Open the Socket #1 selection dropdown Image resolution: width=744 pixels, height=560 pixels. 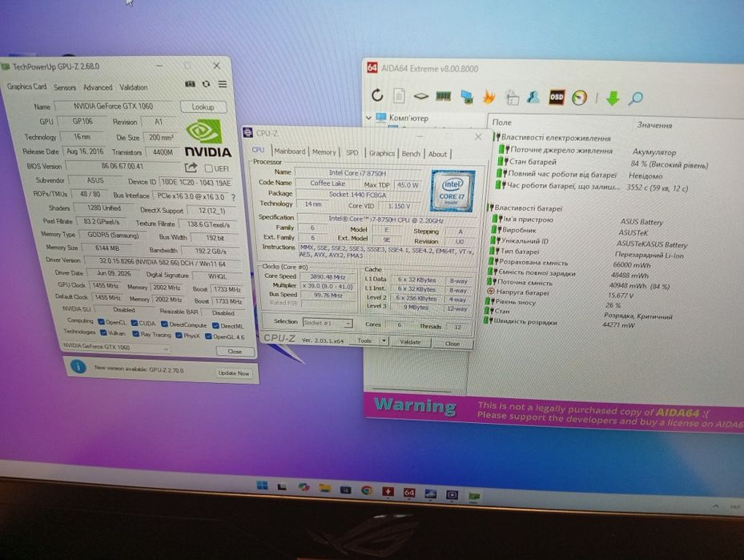(328, 323)
